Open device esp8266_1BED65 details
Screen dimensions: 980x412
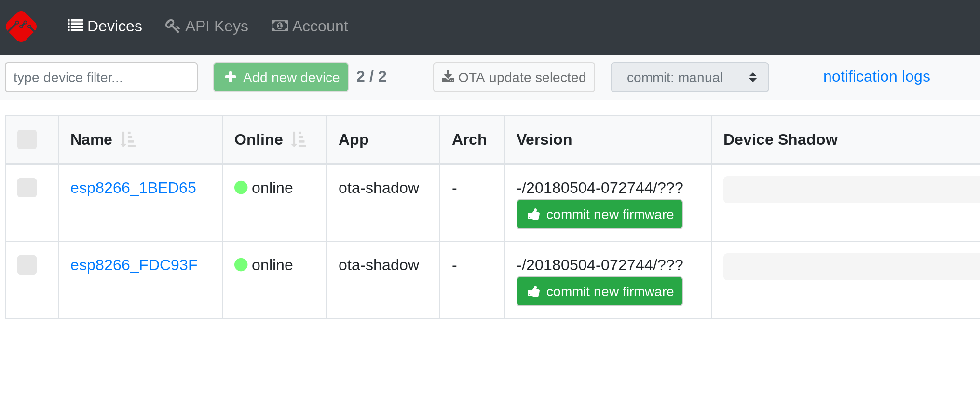pos(133,188)
